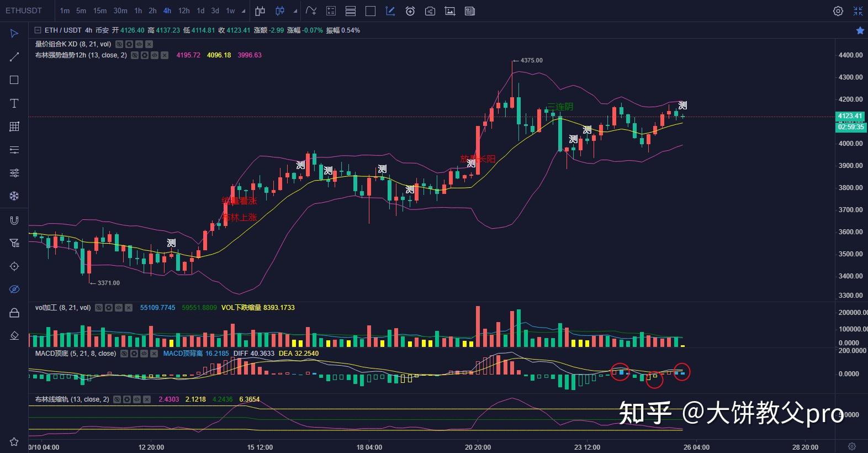Select the cursor arrow tool
This screenshot has height=453, width=868.
pos(14,34)
